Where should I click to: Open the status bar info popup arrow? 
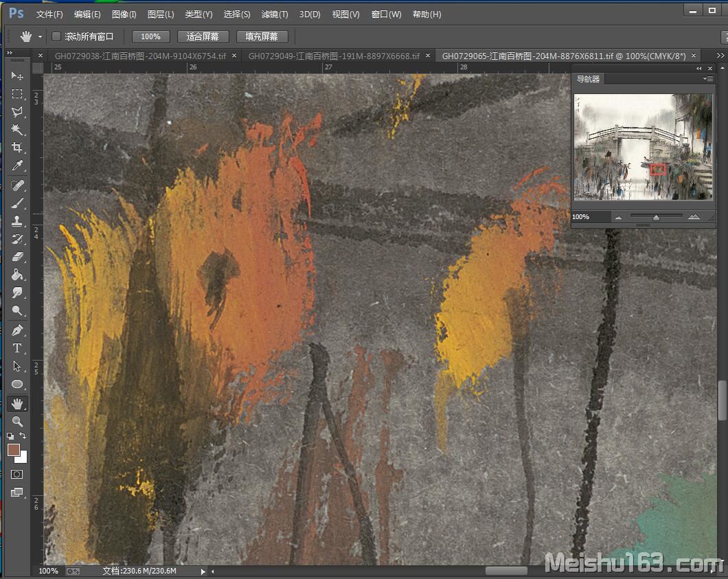203,571
